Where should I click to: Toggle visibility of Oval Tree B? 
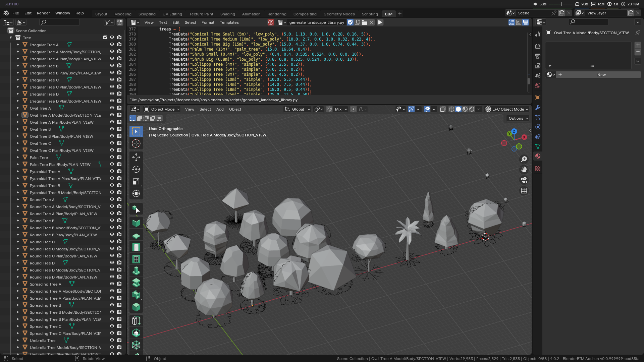(x=112, y=129)
